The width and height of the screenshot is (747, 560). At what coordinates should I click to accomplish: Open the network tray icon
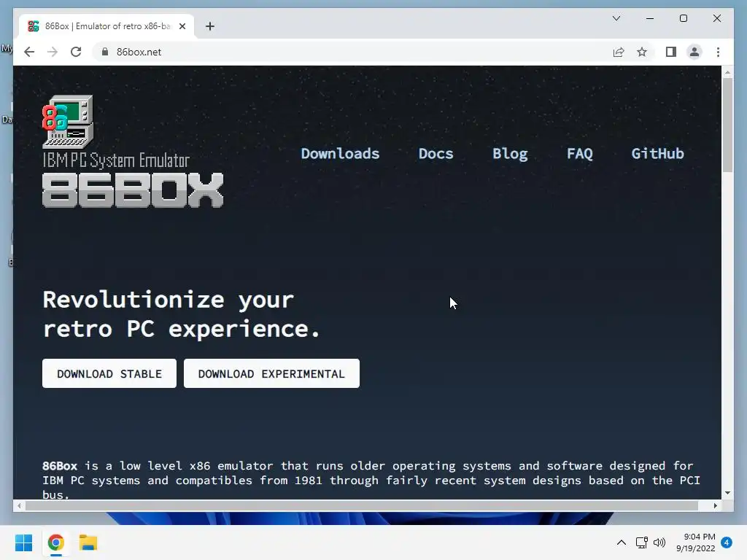coord(642,542)
